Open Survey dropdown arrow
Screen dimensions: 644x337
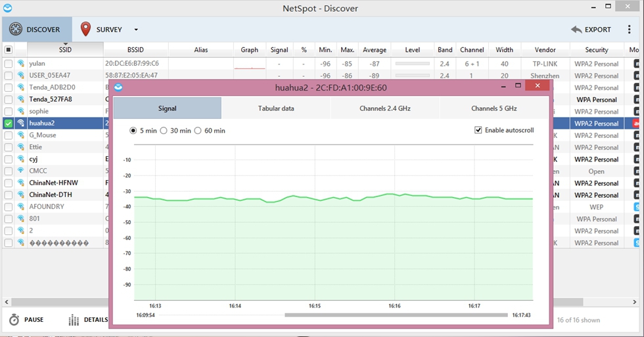coord(136,30)
